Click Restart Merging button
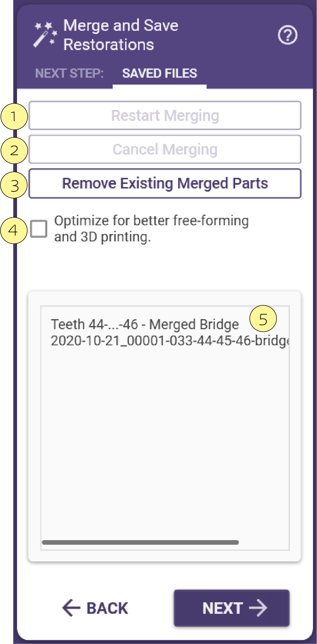The height and width of the screenshot is (644, 317). tap(165, 115)
